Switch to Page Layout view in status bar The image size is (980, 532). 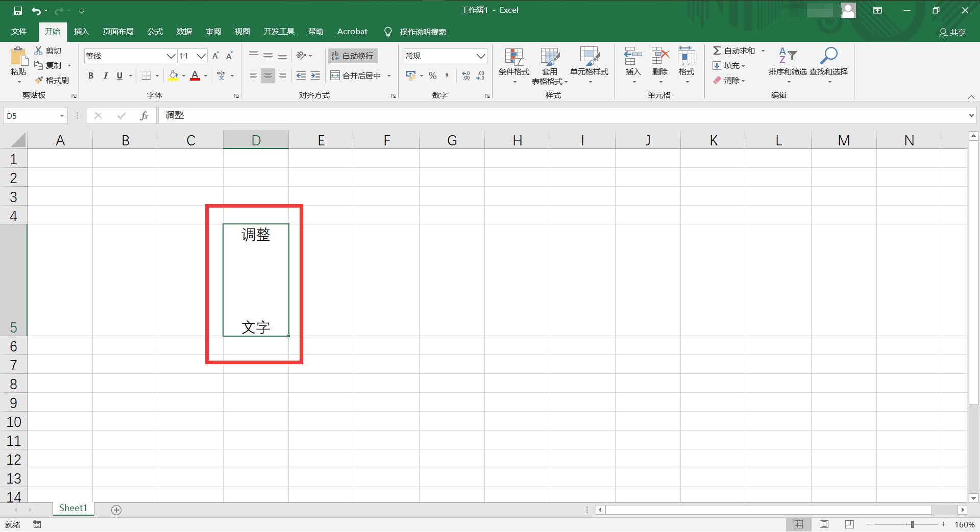824,524
